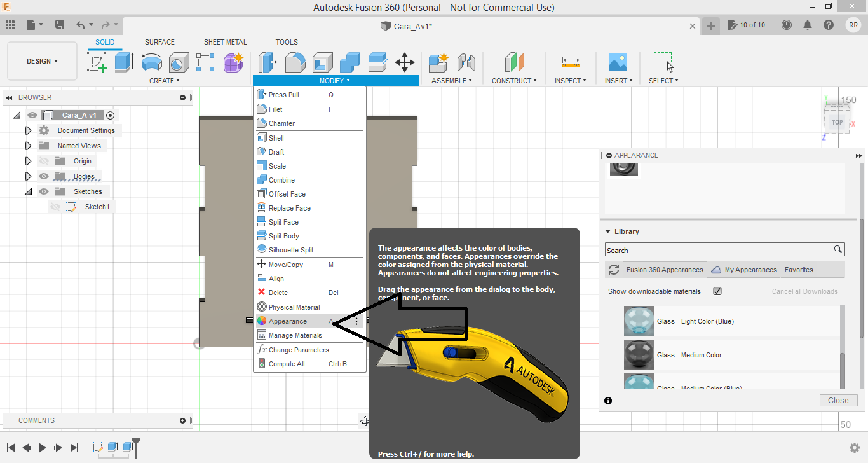Activate the Cara_A v1 component radio button

pyautogui.click(x=111, y=115)
